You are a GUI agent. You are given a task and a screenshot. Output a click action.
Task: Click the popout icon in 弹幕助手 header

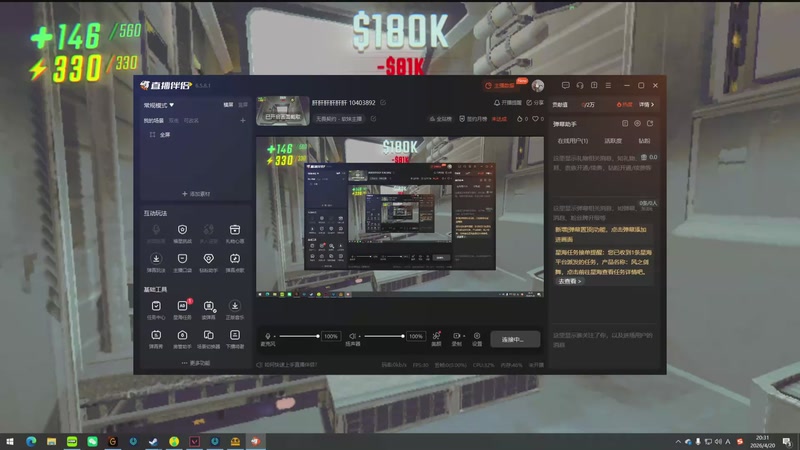tap(650, 123)
